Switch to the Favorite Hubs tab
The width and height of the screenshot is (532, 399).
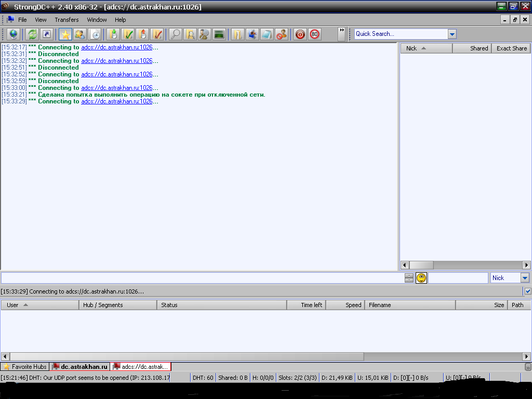point(25,367)
